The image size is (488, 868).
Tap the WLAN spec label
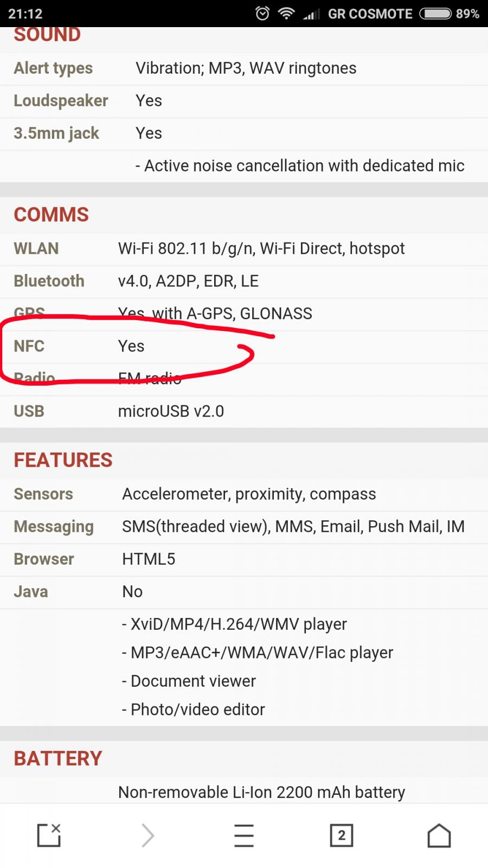click(x=36, y=248)
